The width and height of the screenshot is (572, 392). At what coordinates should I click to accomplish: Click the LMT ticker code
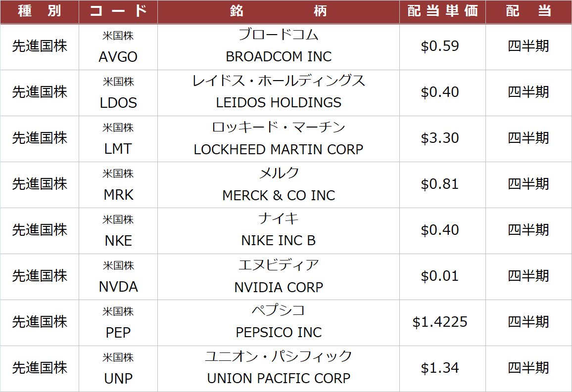coord(118,149)
